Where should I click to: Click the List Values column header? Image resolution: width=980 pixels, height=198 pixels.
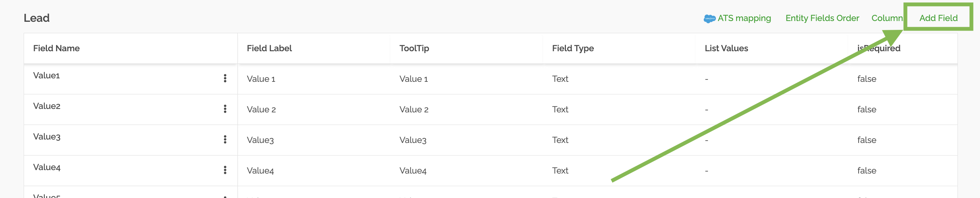[x=726, y=48]
